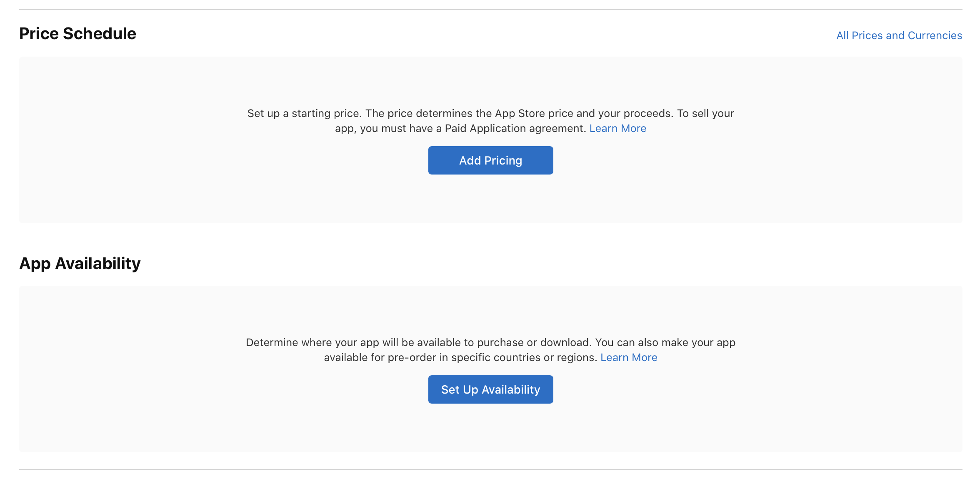The width and height of the screenshot is (980, 479).
Task: Click the 'Determine where your app' sentence
Action: pyautogui.click(x=312, y=342)
